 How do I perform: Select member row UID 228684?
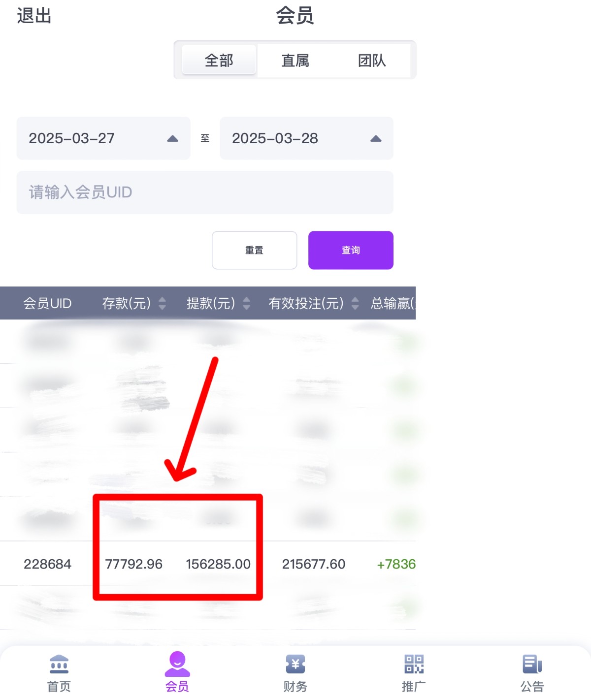pos(48,564)
